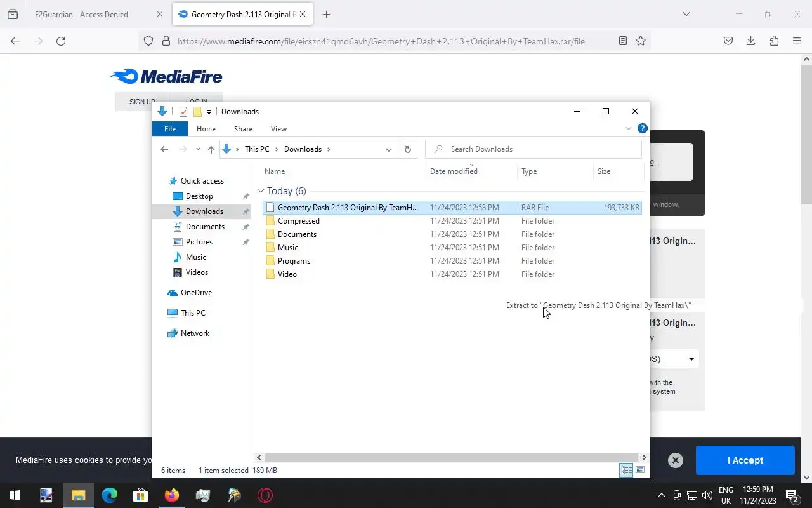Click into the Search Downloads field
Screen dimensions: 812x508
[534, 149]
